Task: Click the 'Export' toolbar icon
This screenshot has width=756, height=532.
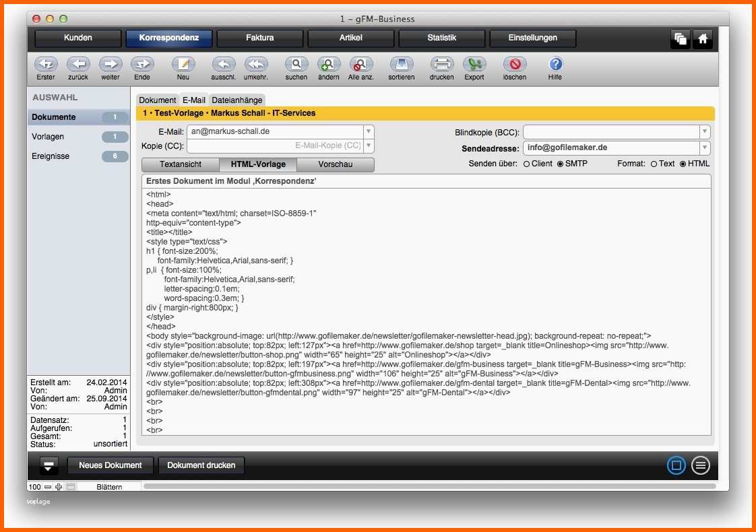Action: coord(474,64)
